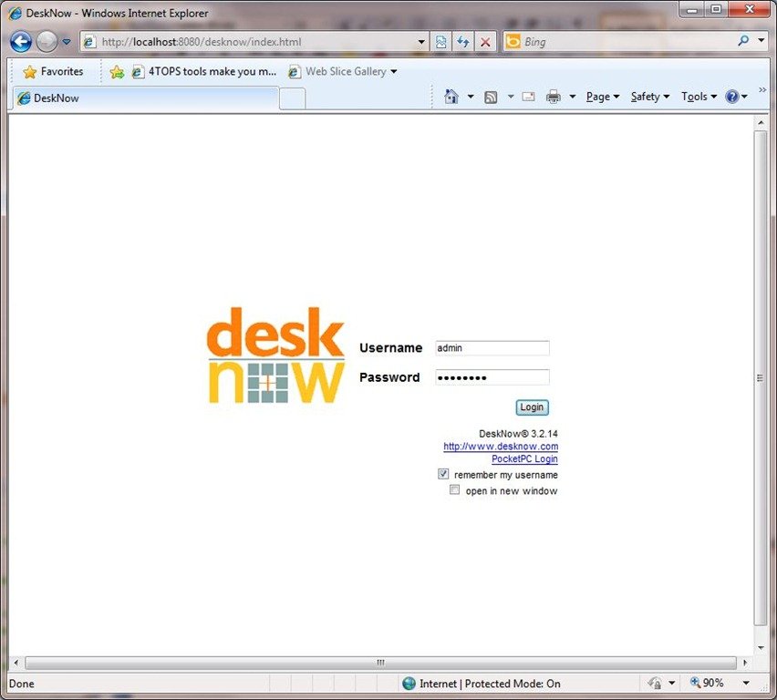Enable the open in new window checkbox
This screenshot has width=777, height=700.
(454, 489)
